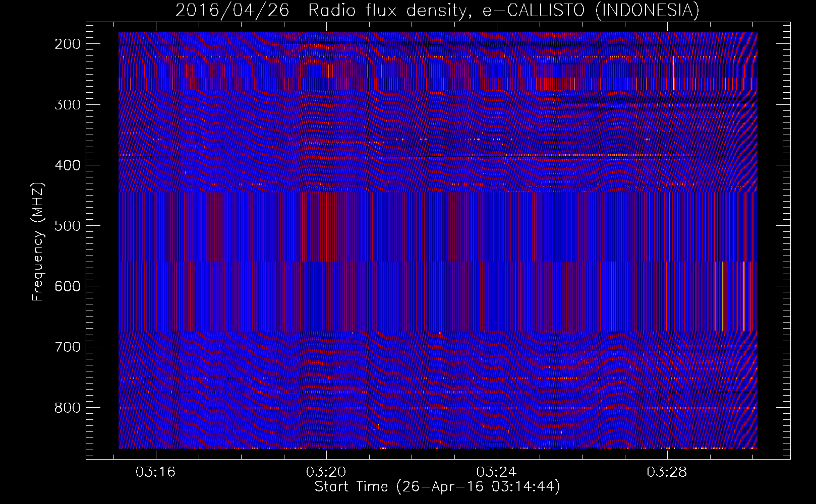
Task: Click the plot title 'Radio flux density, e-CALLISTO (INDONESIA)'
Action: pyautogui.click(x=503, y=11)
